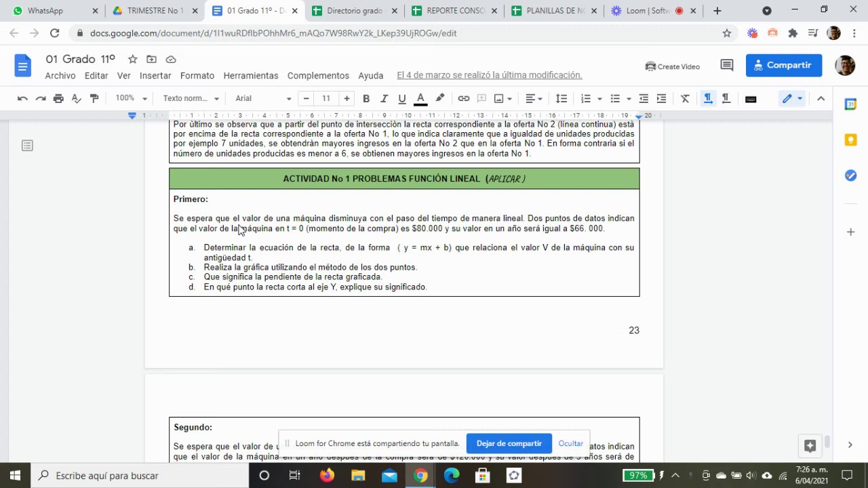The height and width of the screenshot is (488, 868).
Task: Insert a link with the chain icon
Action: tap(464, 99)
